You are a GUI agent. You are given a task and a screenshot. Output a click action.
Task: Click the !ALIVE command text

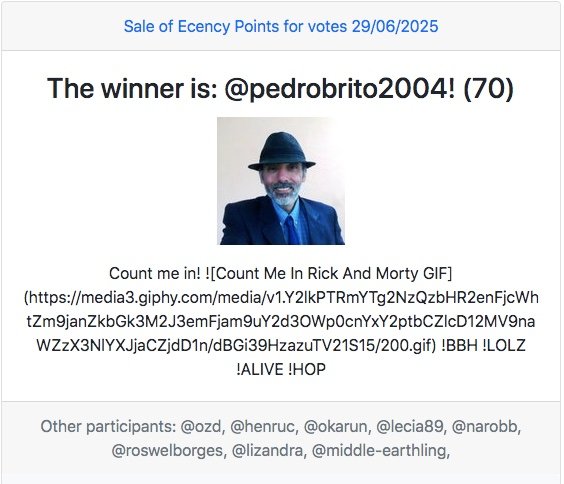point(260,369)
